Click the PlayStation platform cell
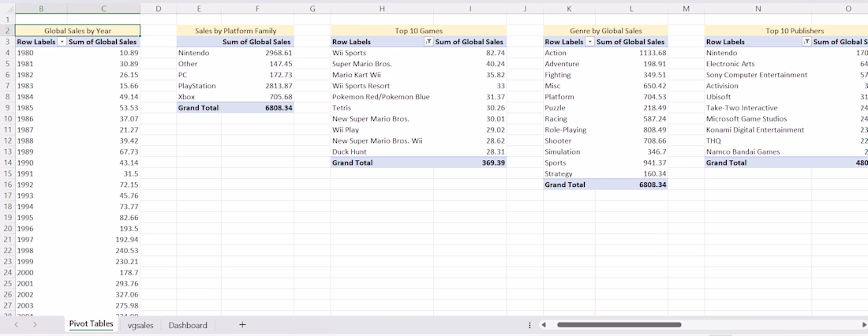Image resolution: width=868 pixels, height=336 pixels. (x=200, y=86)
